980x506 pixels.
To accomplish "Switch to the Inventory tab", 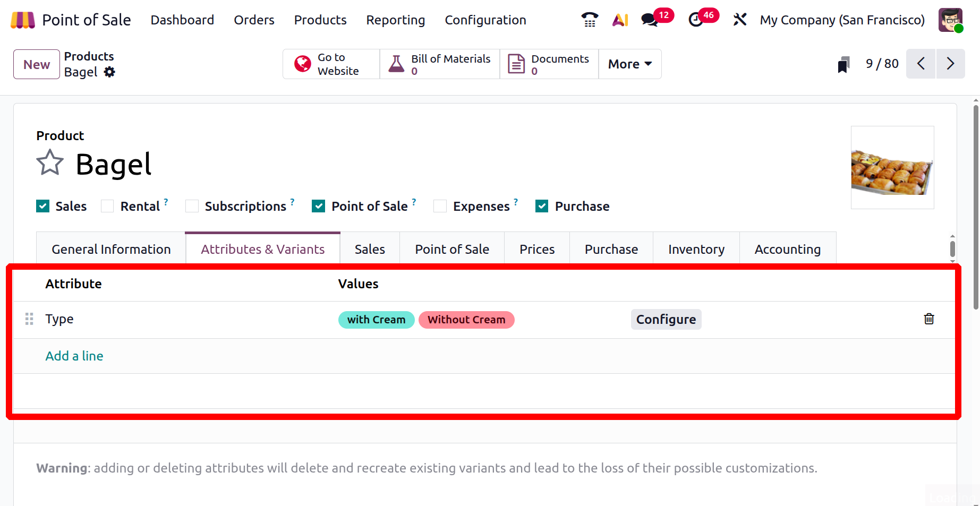I will [x=696, y=249].
